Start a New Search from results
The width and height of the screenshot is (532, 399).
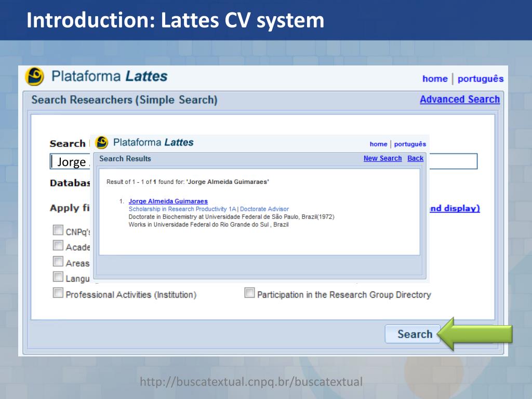point(382,158)
